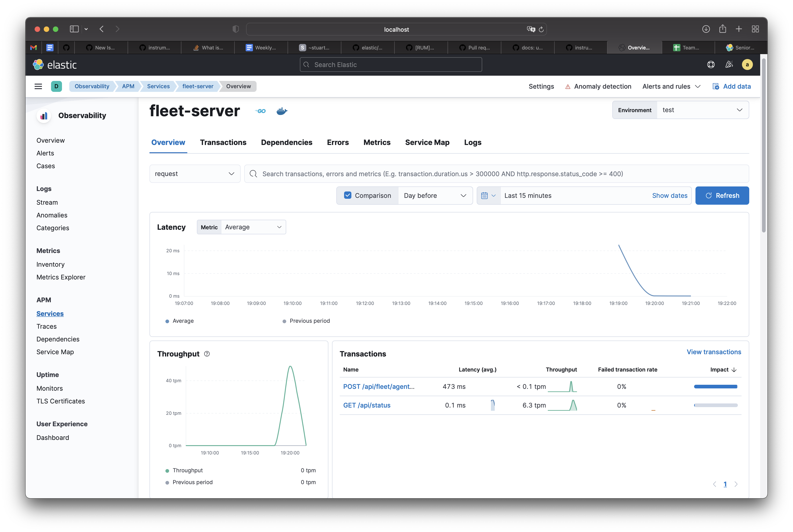Expand the Environment test dropdown
Screen dimensions: 793x532
(x=703, y=110)
